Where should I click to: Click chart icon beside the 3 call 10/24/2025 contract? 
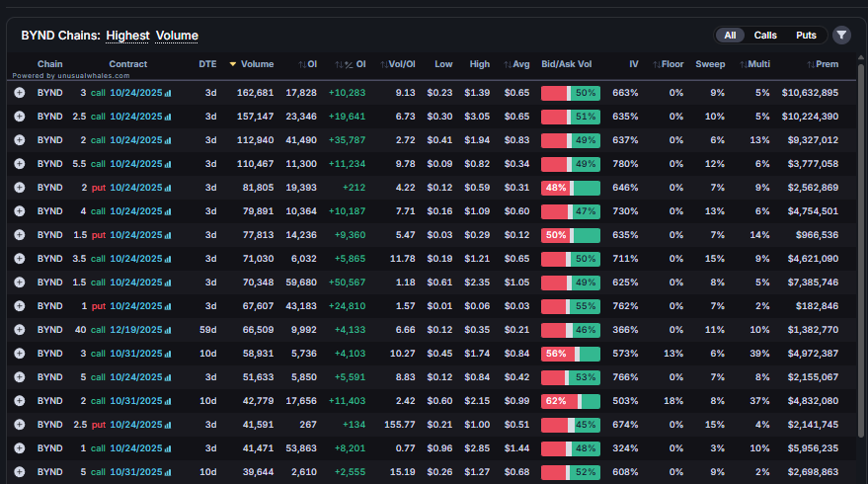click(x=168, y=93)
